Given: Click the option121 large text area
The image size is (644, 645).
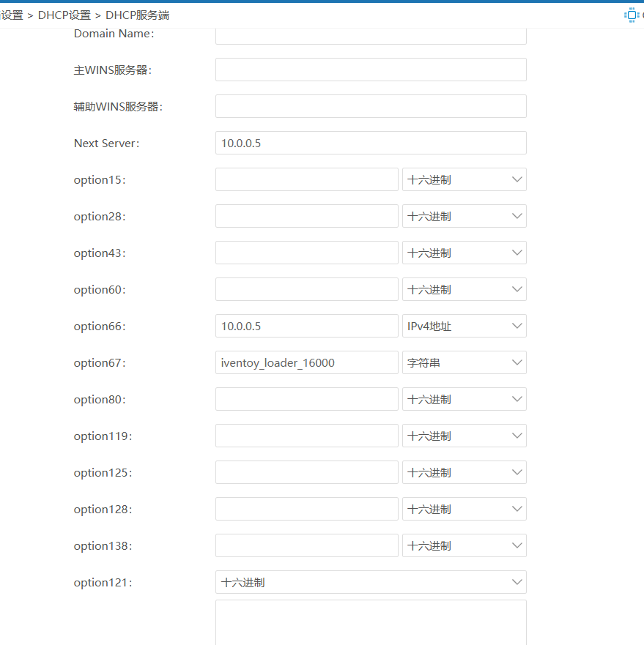Looking at the screenshot, I should 371,622.
